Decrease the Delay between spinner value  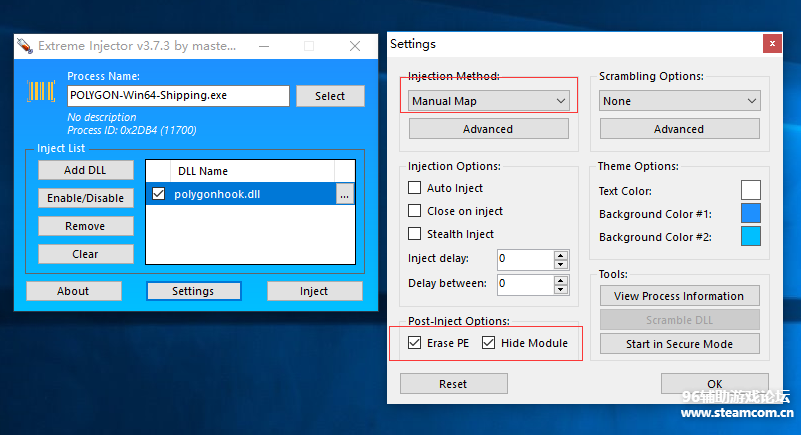coord(561,289)
